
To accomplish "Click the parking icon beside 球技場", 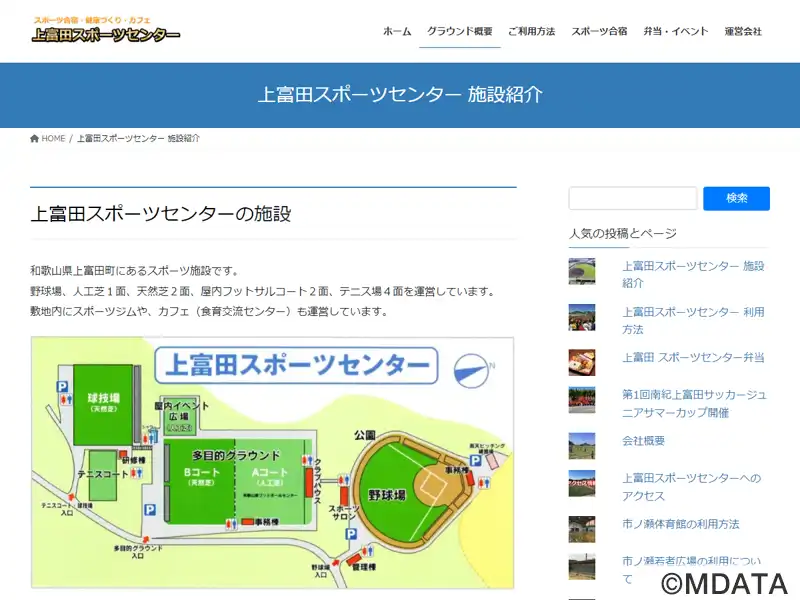I will point(62,387).
